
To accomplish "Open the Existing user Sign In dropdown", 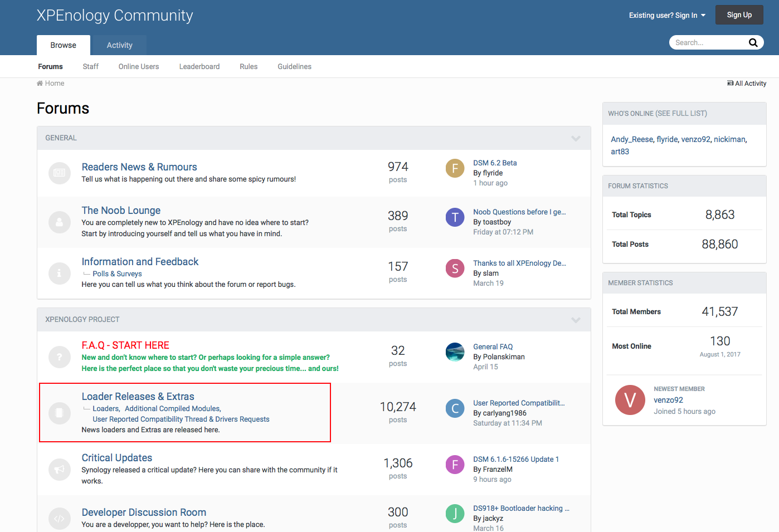I will (667, 15).
